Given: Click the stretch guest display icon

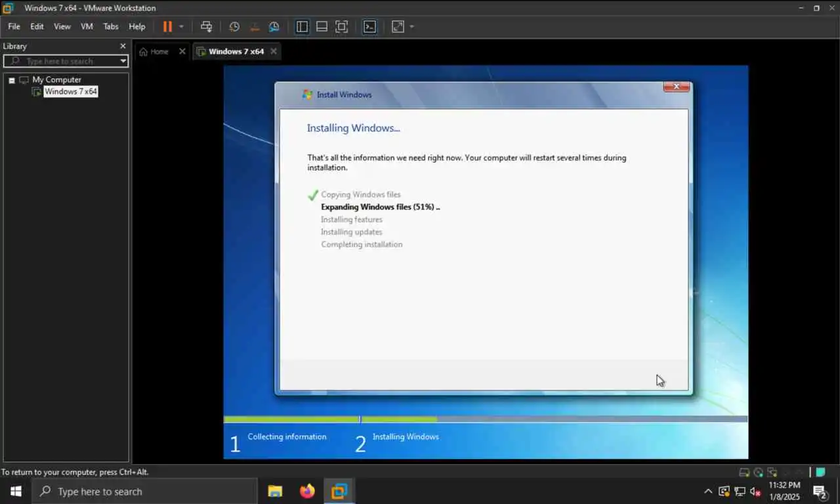Looking at the screenshot, I should pyautogui.click(x=398, y=27).
